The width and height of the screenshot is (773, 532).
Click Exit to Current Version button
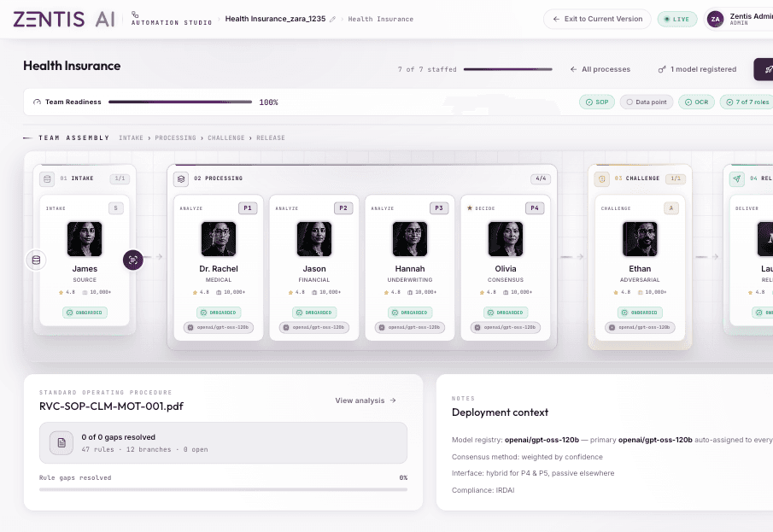click(x=597, y=20)
